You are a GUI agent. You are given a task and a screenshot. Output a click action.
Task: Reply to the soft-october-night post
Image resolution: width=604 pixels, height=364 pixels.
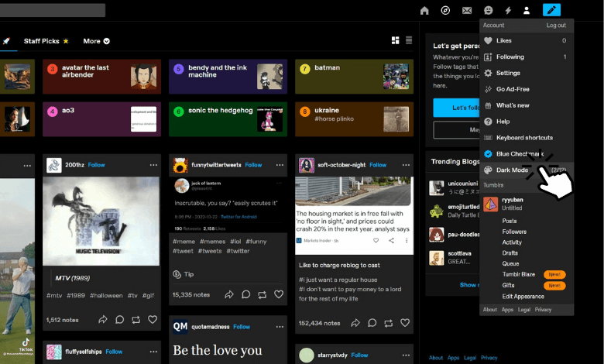(x=372, y=323)
